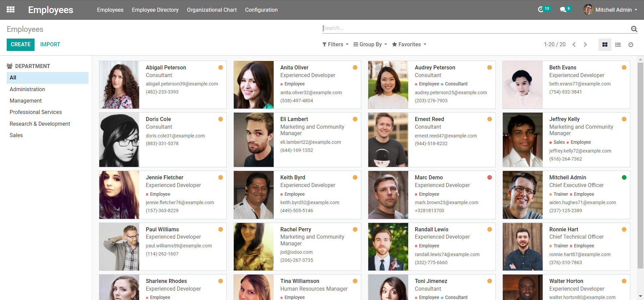Screen dimensions: 644x300
Task: Click Marc Demo's phone +3281813700
Action: [430, 211]
